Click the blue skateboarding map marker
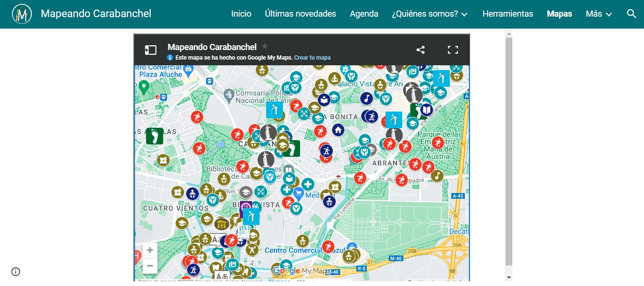The width and height of the screenshot is (644, 286). [x=326, y=151]
